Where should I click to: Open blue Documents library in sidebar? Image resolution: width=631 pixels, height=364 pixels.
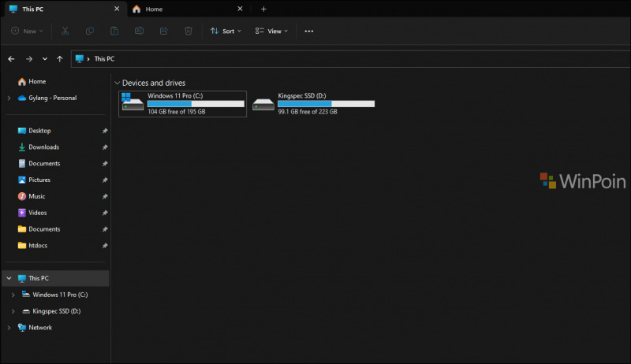click(44, 164)
